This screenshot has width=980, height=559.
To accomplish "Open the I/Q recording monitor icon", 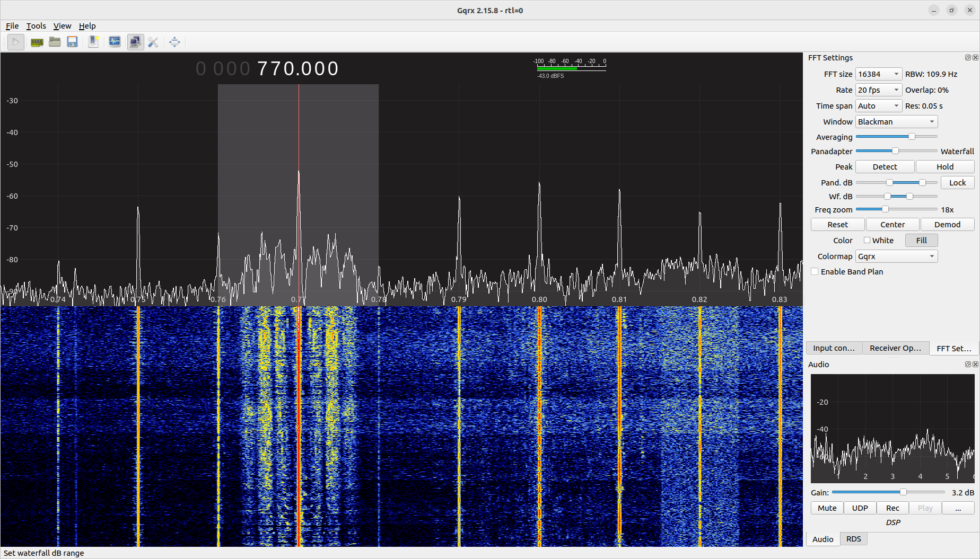I will point(115,42).
